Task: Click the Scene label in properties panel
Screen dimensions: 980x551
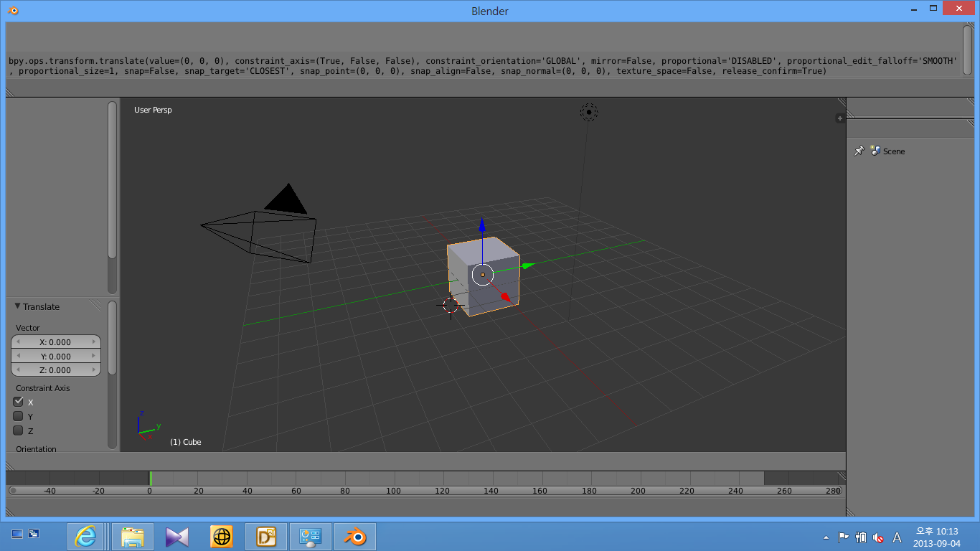Action: 894,151
